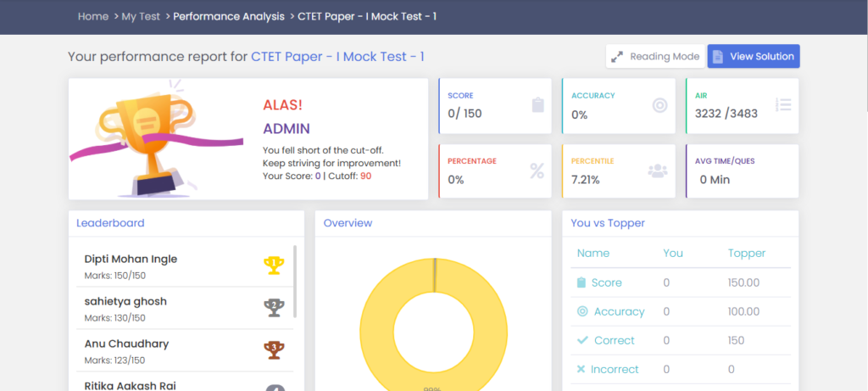Click the X icon next to Incorrect
Viewport: 868px width, 391px height.
tap(581, 369)
